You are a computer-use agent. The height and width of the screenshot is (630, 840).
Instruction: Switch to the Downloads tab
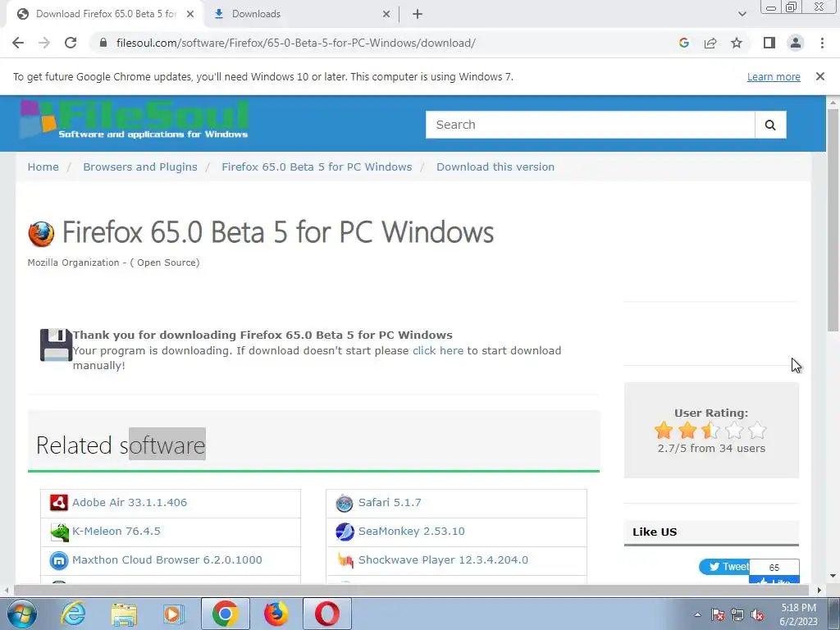click(x=302, y=14)
